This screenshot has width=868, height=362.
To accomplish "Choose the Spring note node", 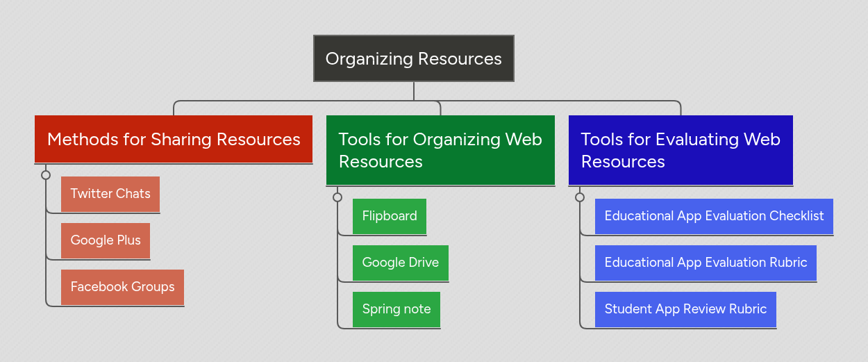I will 397,309.
